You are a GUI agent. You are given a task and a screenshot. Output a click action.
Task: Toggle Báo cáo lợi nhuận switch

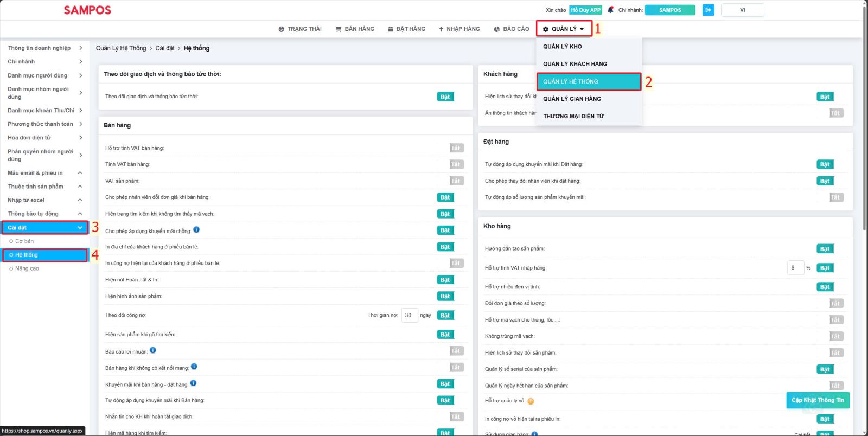(457, 351)
